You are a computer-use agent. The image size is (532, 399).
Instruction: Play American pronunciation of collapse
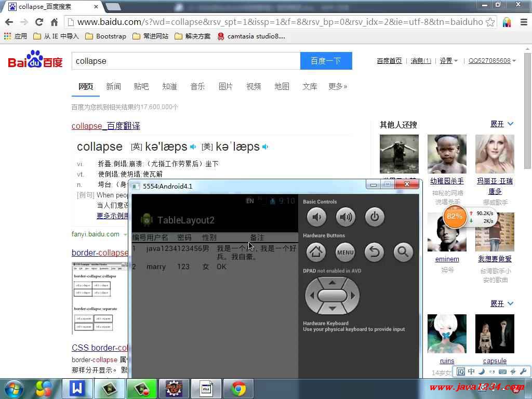[265, 147]
